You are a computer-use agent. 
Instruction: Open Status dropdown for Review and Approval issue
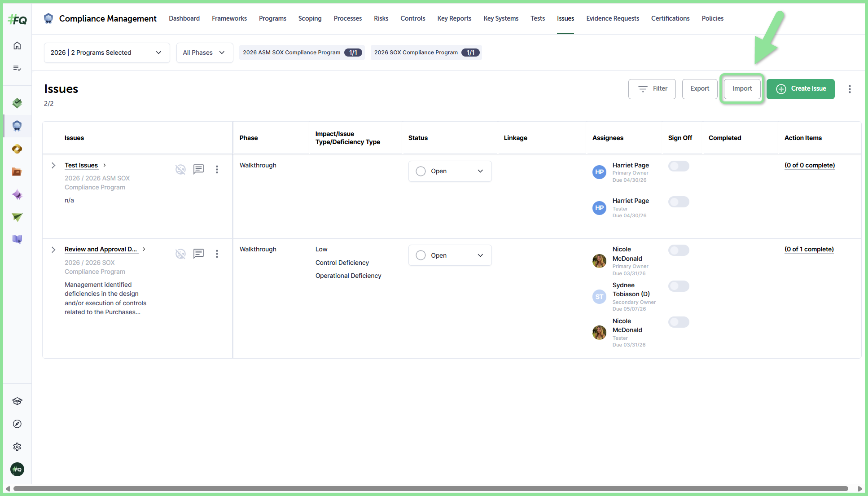click(x=450, y=255)
